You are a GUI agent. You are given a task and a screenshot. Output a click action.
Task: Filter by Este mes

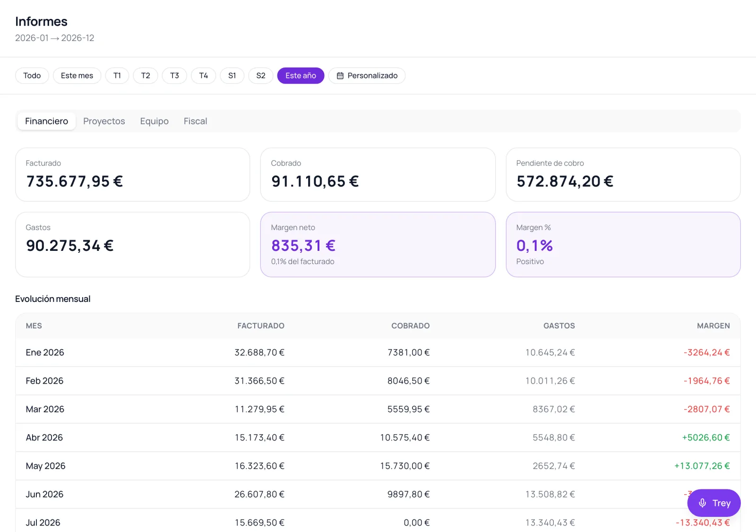tap(77, 76)
